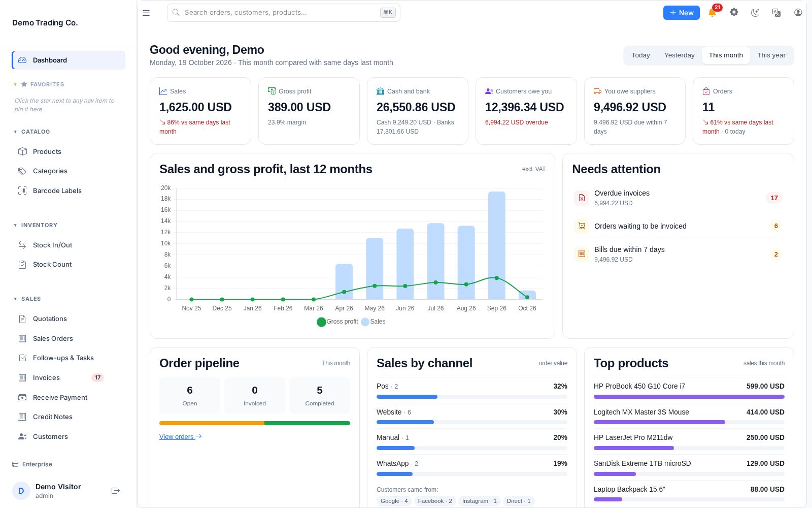Viewport: 812px width, 508px height.
Task: Open the notifications bell
Action: tap(713, 13)
